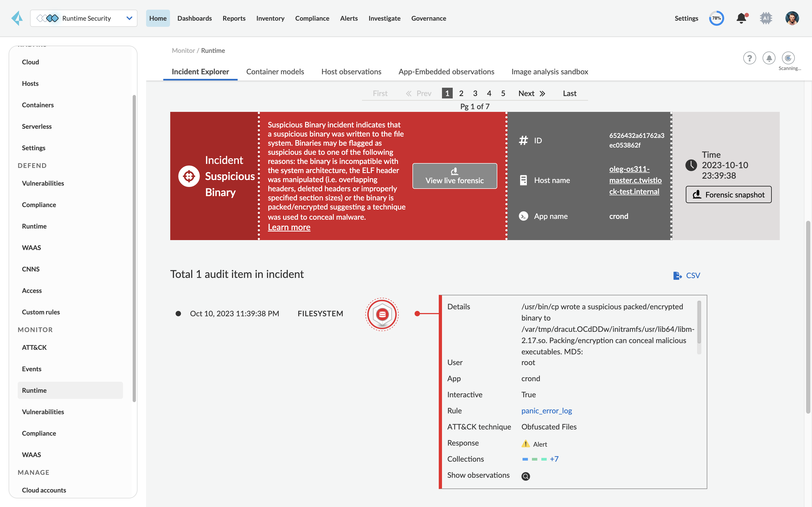Click the help question mark icon
The image size is (812, 507).
point(749,58)
